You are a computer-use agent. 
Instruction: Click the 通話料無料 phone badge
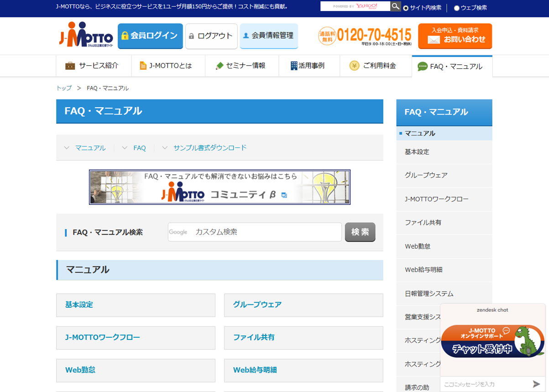327,36
